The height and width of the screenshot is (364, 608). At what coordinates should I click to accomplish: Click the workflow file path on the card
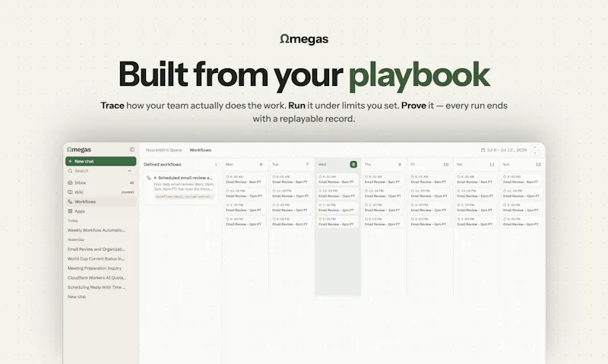point(184,197)
